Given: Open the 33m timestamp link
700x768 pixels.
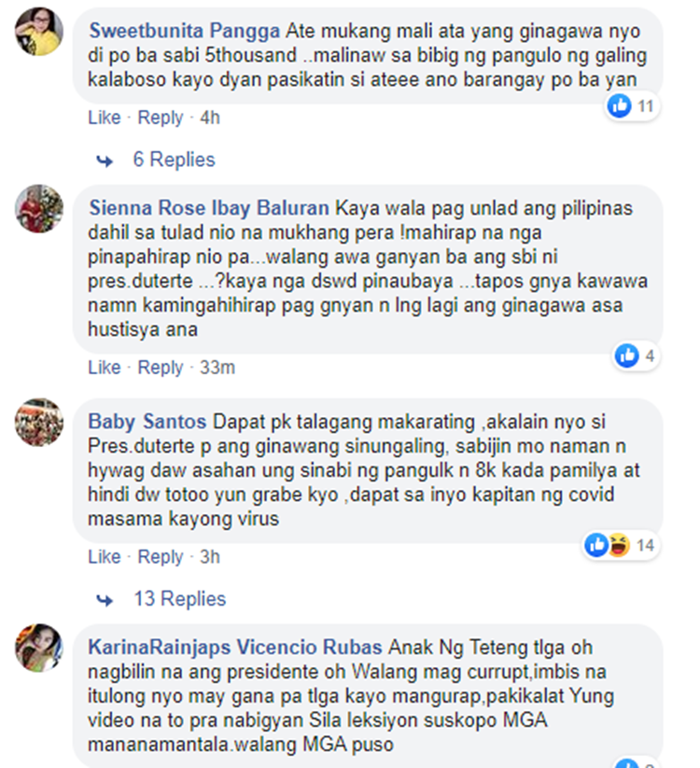Looking at the screenshot, I should point(217,368).
